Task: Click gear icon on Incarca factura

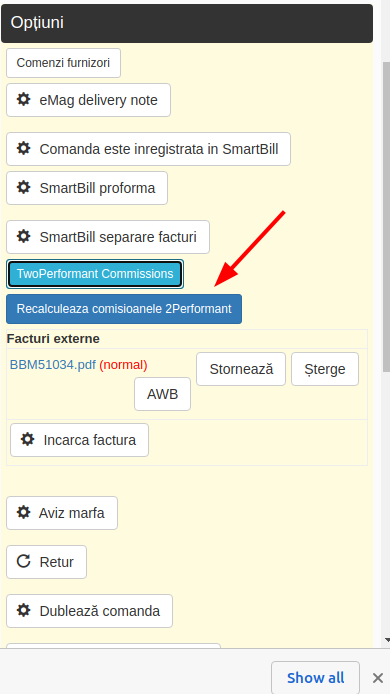Action: point(27,440)
